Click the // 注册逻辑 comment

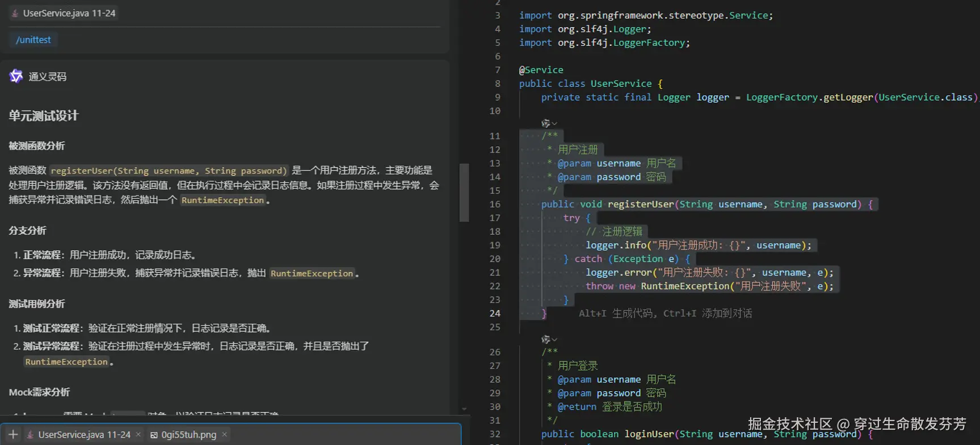point(615,231)
